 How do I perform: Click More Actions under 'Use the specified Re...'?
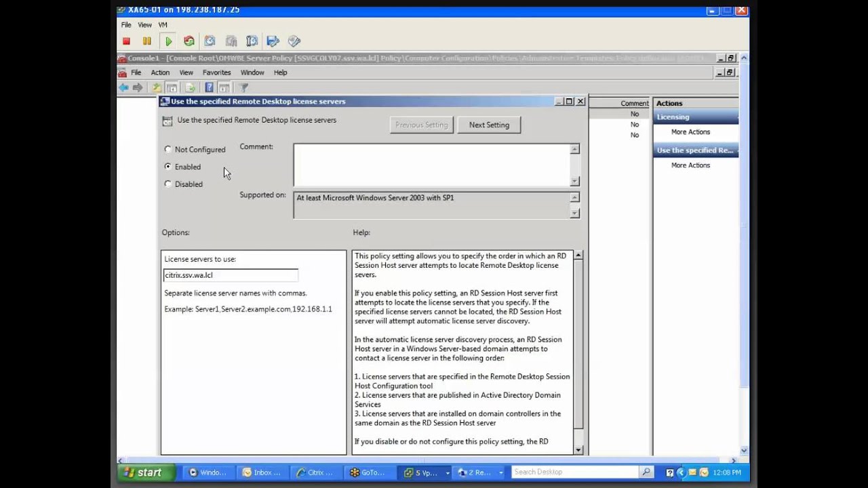[690, 165]
